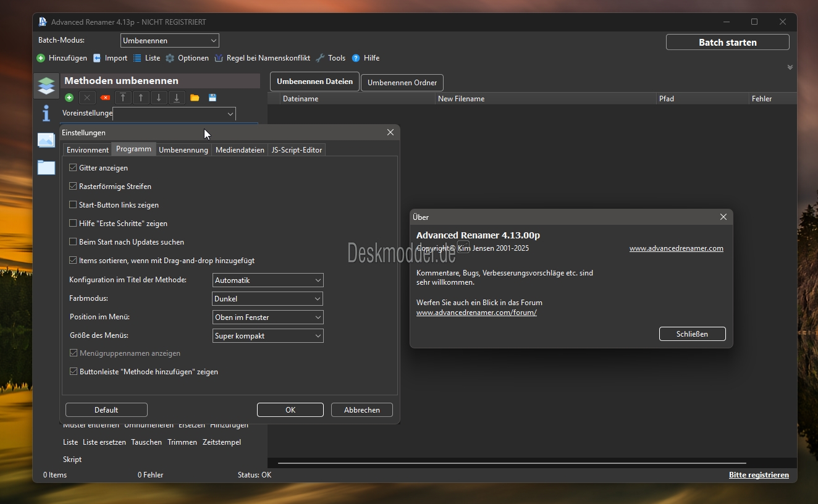Toggle Items sortieren Drag-and-drop checkbox
Image resolution: width=818 pixels, height=504 pixels.
73,260
